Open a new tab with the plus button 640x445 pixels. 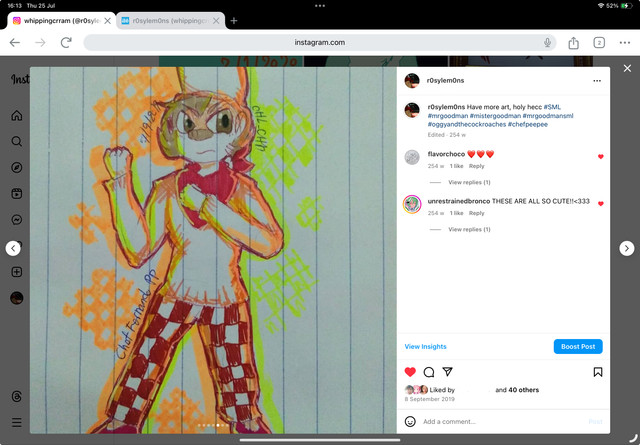click(234, 21)
